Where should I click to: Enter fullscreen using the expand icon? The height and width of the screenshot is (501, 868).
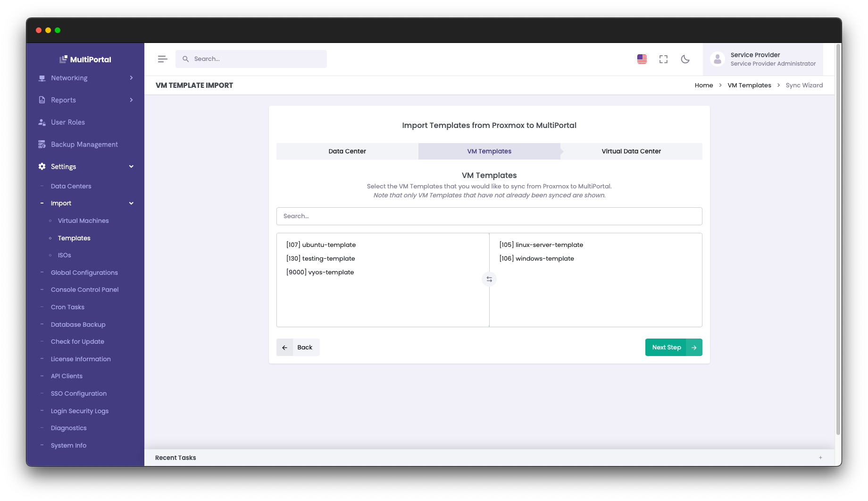(x=663, y=59)
